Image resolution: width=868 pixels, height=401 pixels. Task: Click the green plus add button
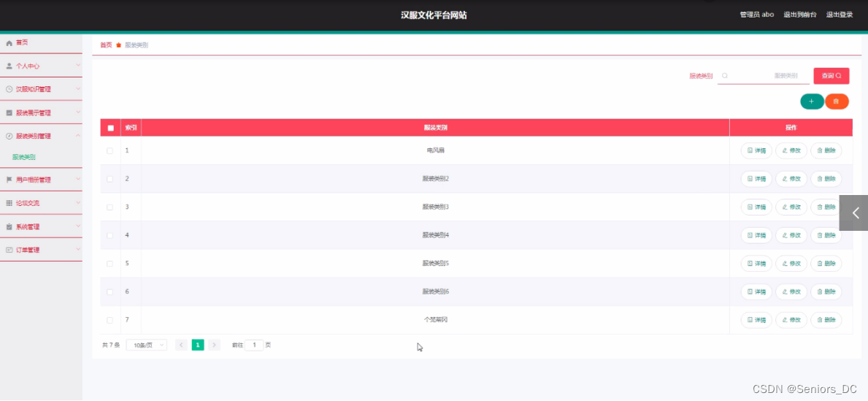coord(812,102)
